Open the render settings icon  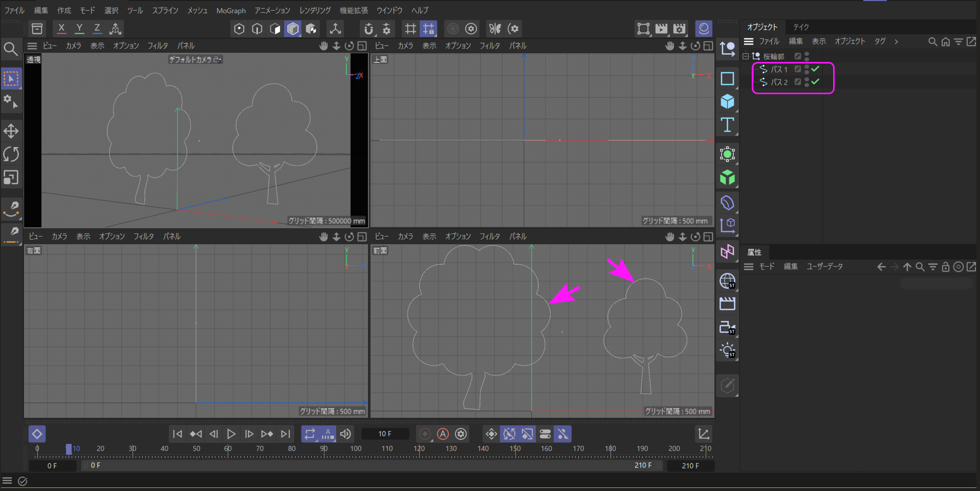tap(679, 29)
